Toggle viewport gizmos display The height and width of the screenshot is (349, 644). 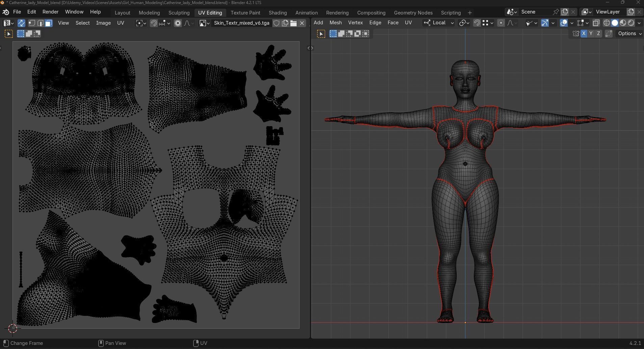point(545,23)
